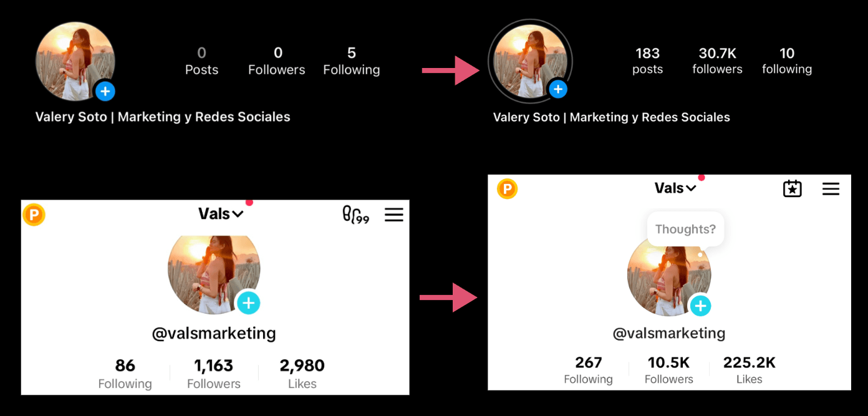Screen dimensions: 868x416
Task: Tap the blue plus on the 183-posts profile photo
Action: coord(558,90)
